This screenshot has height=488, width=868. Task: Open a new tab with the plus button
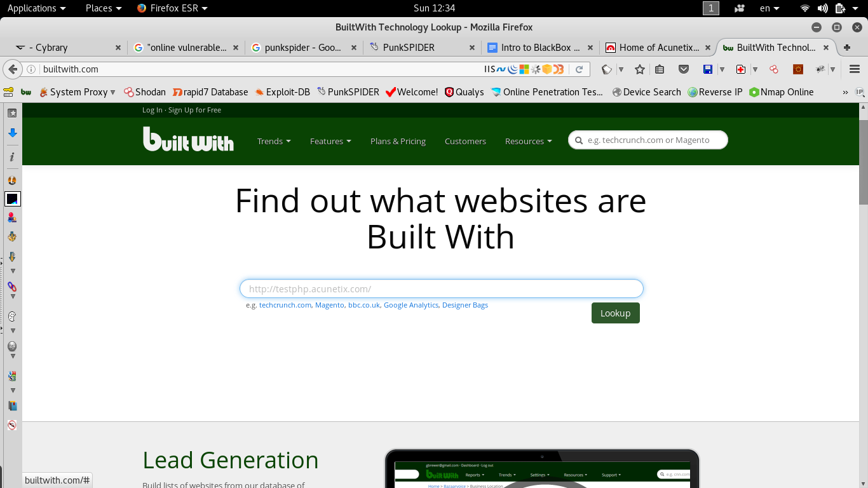pyautogui.click(x=847, y=48)
